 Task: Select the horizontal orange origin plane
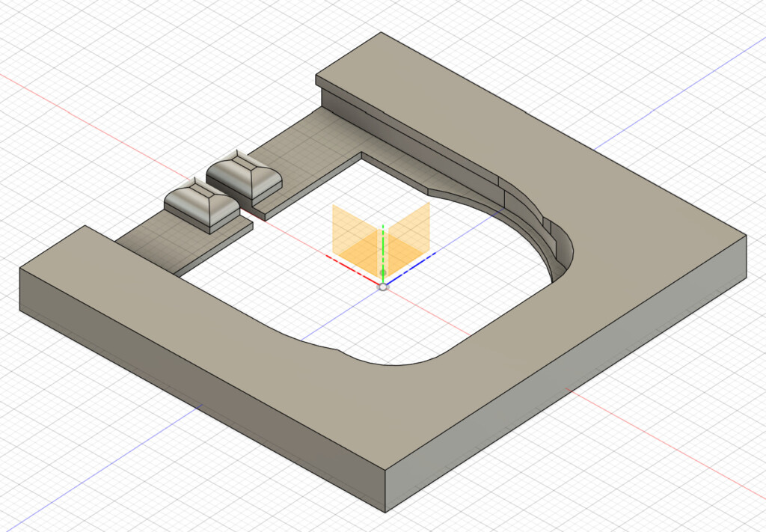tap(382, 253)
